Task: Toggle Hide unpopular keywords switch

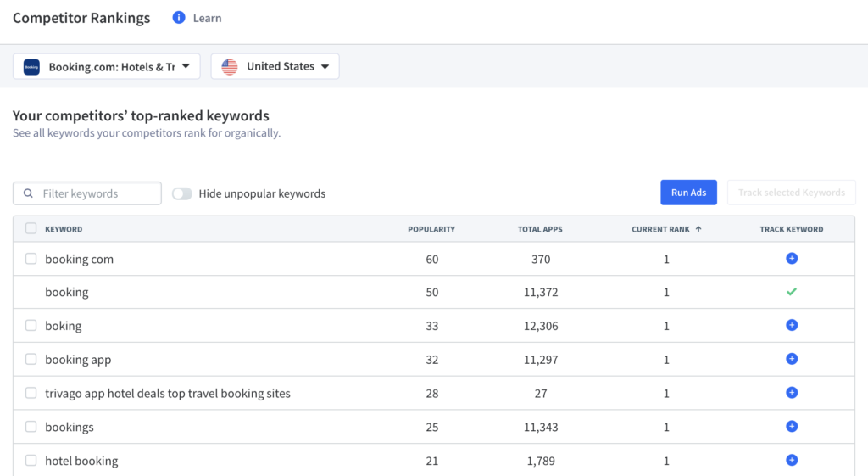Action: pyautogui.click(x=181, y=193)
